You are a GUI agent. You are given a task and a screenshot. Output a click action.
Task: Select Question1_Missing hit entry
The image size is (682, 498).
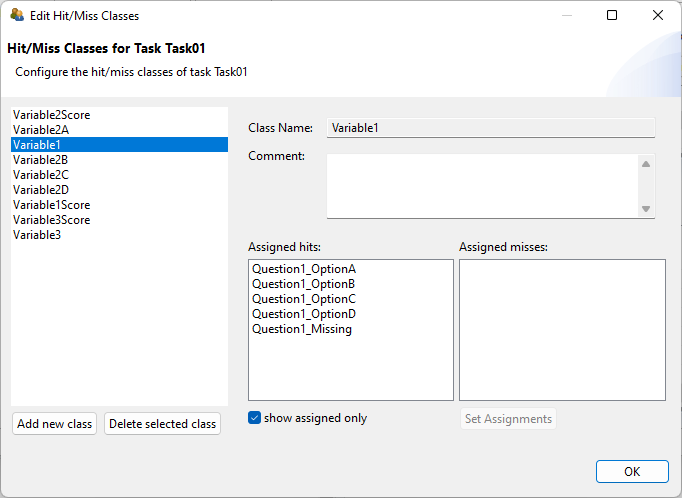pos(302,329)
